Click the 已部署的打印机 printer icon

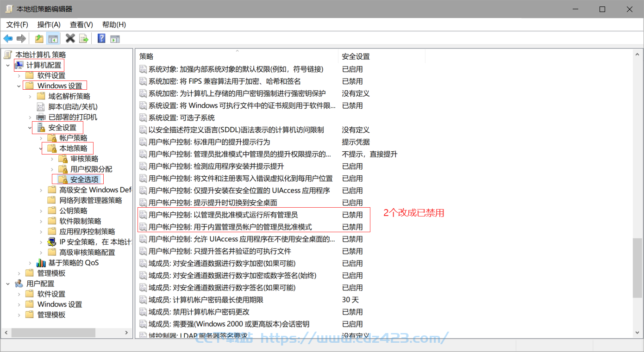(x=41, y=117)
